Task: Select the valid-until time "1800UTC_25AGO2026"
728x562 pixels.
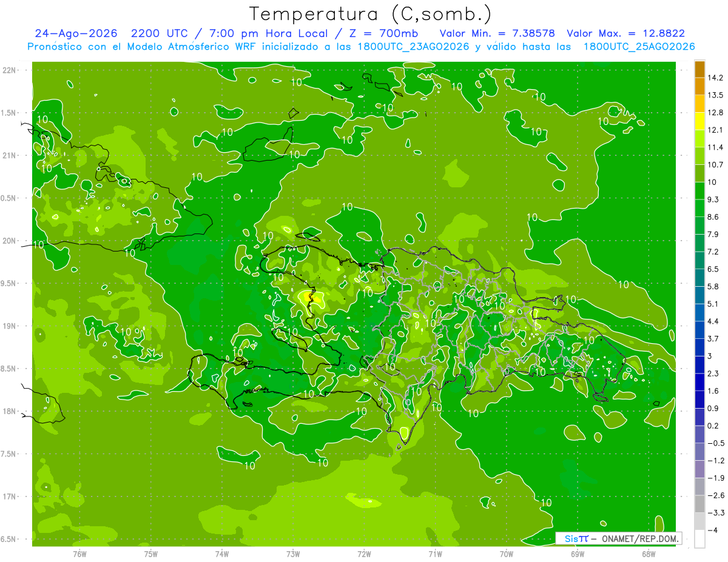Action: pyautogui.click(x=639, y=47)
